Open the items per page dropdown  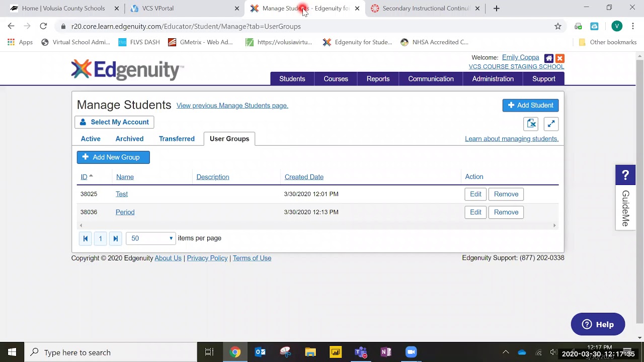pyautogui.click(x=150, y=238)
